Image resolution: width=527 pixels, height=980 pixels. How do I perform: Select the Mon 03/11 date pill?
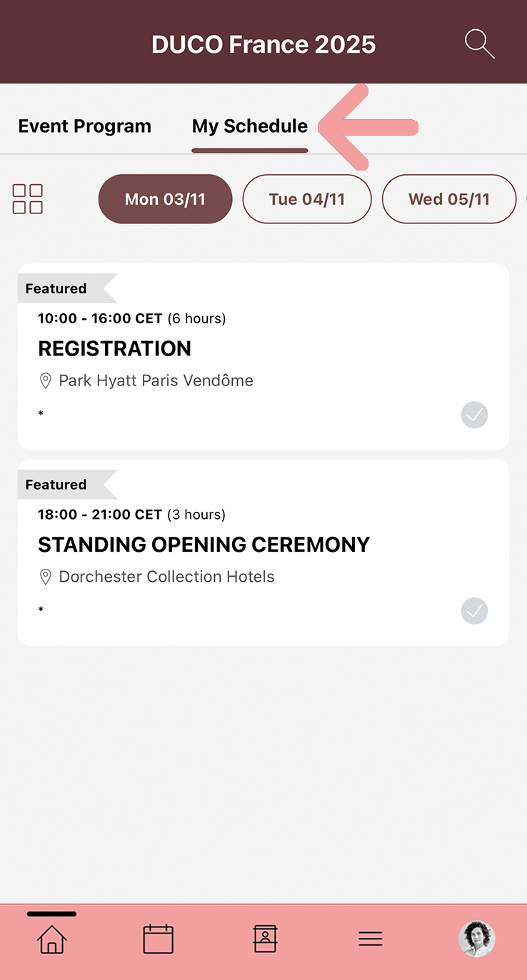click(165, 199)
